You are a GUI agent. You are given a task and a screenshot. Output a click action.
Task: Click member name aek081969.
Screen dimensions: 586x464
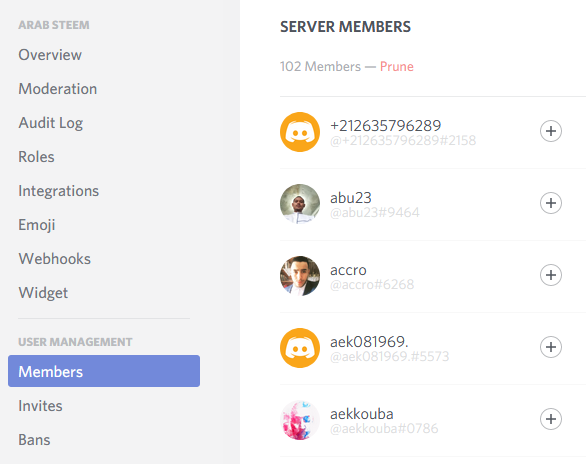(x=369, y=341)
